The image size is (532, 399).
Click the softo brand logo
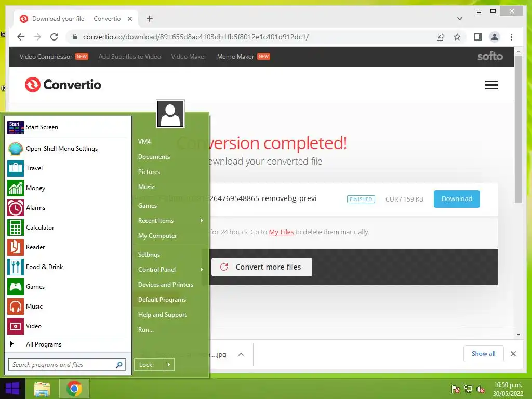click(x=490, y=56)
